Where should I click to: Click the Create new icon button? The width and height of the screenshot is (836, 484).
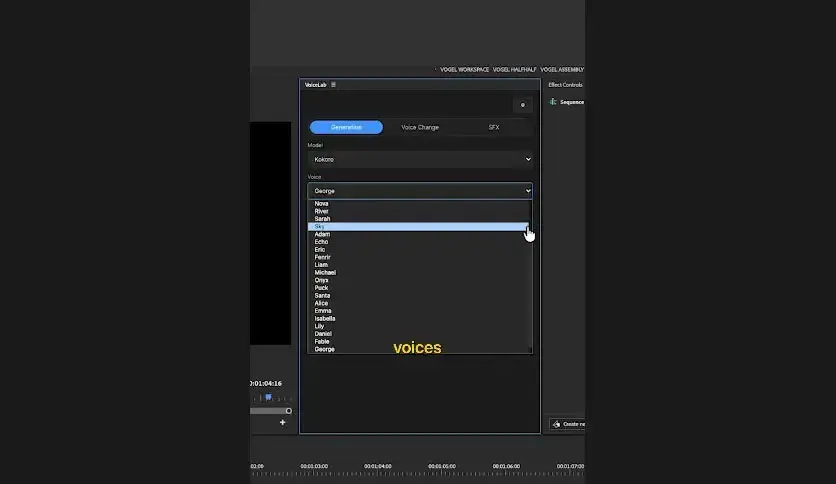tap(557, 424)
